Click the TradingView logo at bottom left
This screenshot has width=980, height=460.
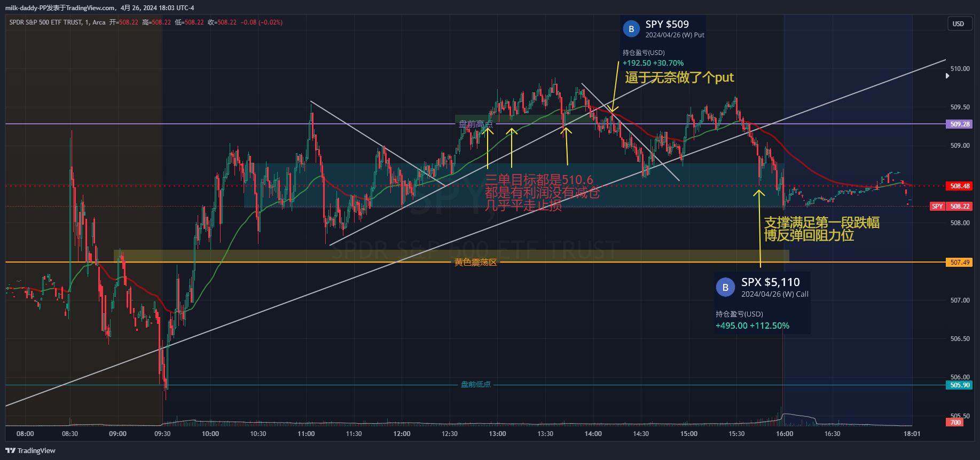click(30, 450)
